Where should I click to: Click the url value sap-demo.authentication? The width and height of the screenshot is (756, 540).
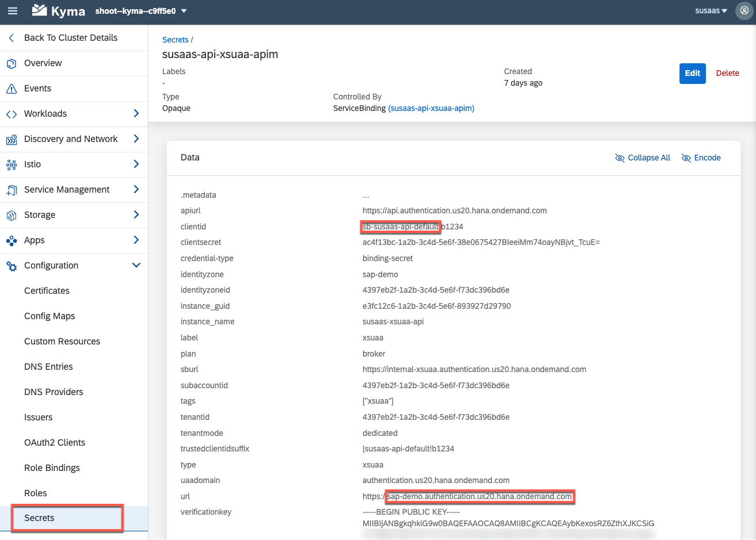[467, 496]
